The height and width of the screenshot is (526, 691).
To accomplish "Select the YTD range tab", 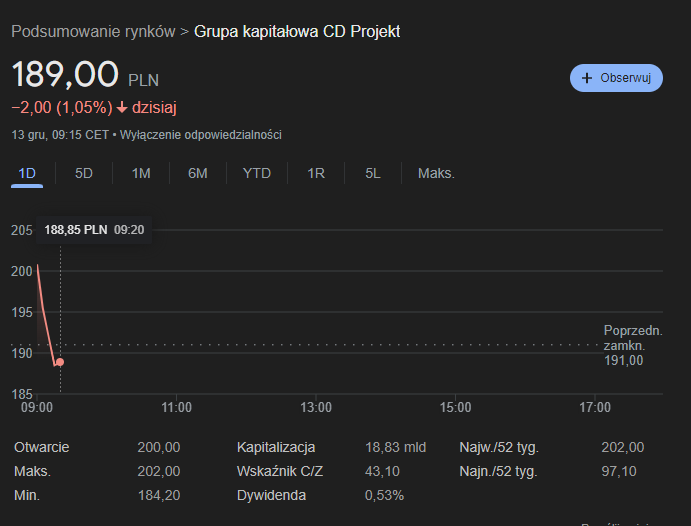I will (257, 173).
